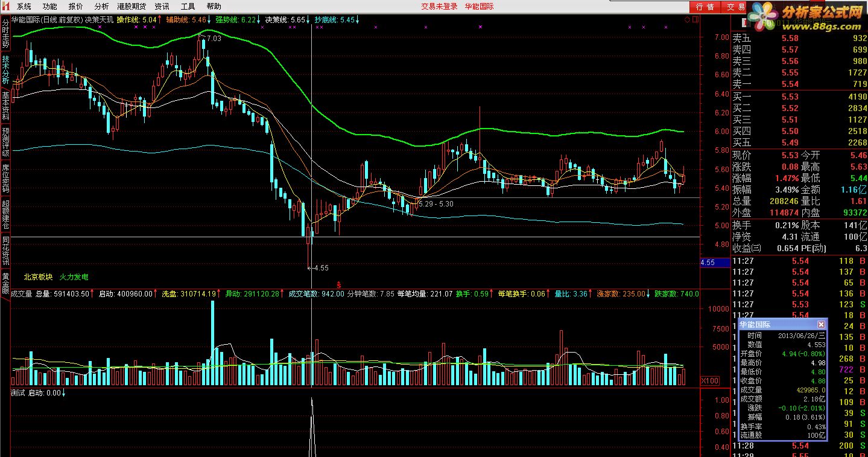868x457 pixels.
Task: Click the 7.03 high price label
Action: [214, 38]
